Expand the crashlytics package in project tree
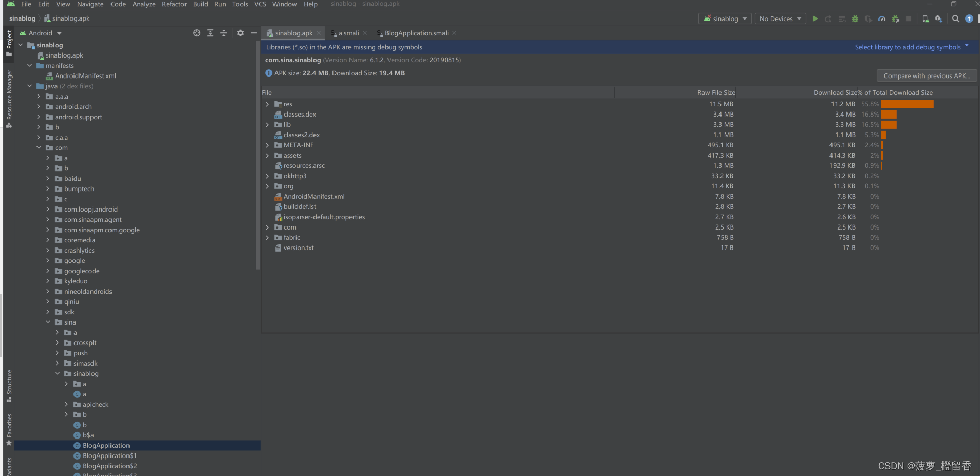The width and height of the screenshot is (980, 476). (x=48, y=251)
